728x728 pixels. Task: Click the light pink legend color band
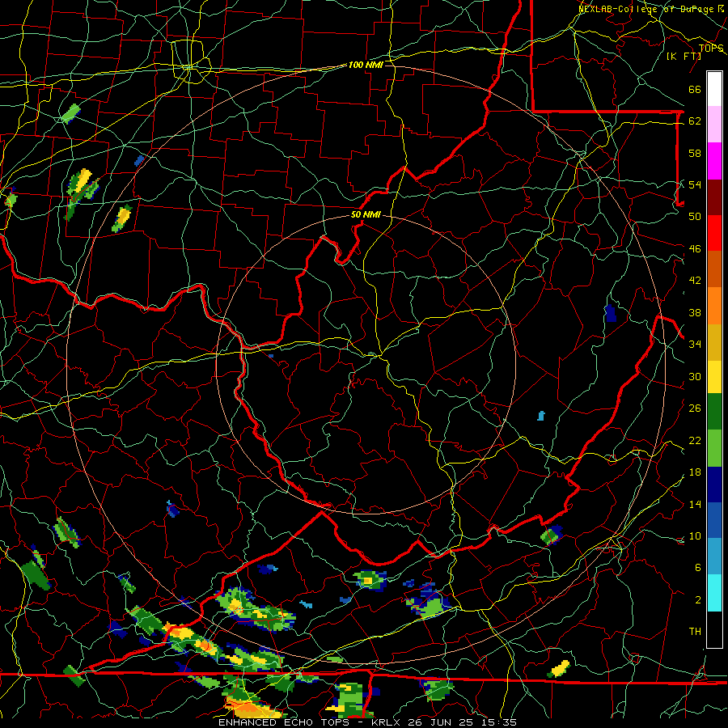coord(714,125)
